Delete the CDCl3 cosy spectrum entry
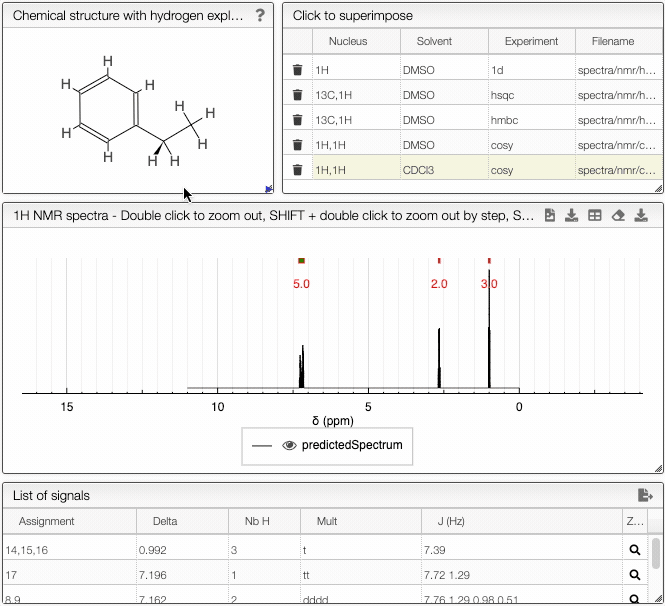 [297, 170]
